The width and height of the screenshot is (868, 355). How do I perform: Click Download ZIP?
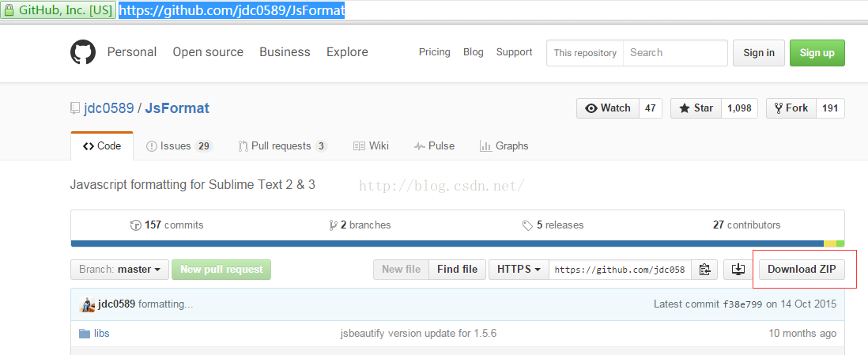pyautogui.click(x=802, y=270)
